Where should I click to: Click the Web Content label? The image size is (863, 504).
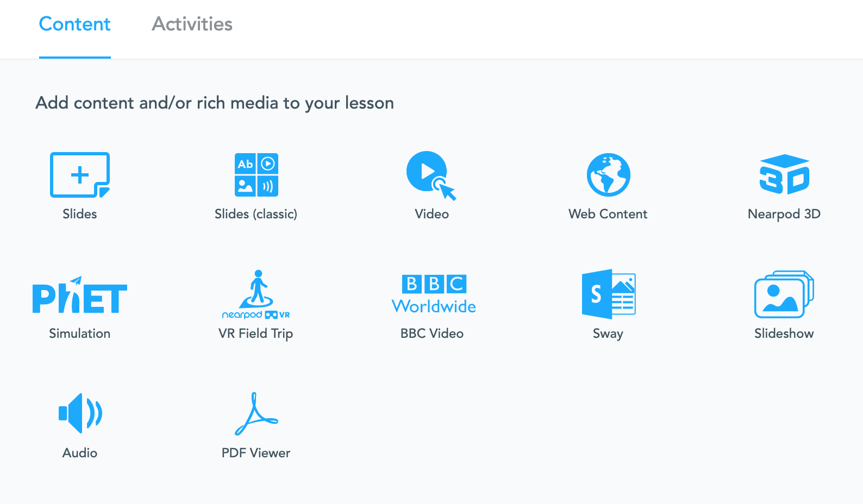(x=608, y=214)
